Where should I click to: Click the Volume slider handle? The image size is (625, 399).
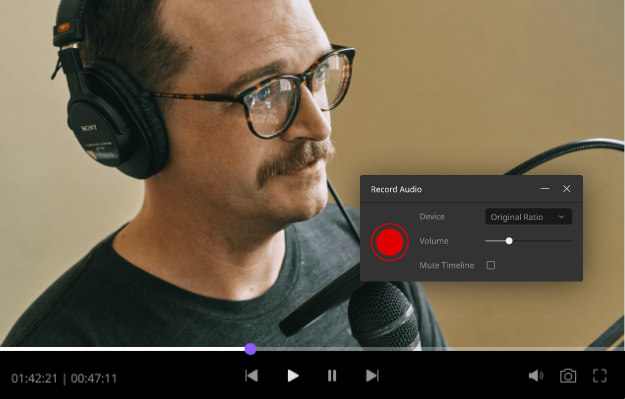pyautogui.click(x=509, y=241)
